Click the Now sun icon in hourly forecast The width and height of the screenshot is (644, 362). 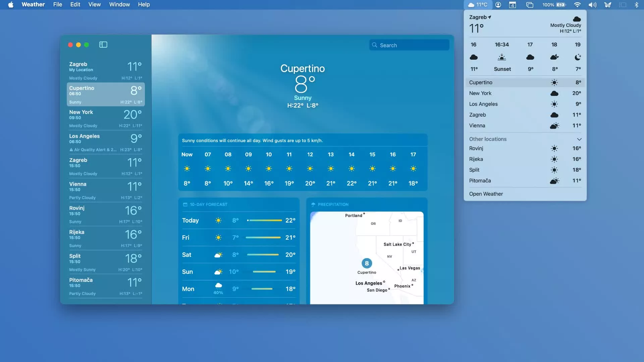click(x=187, y=169)
